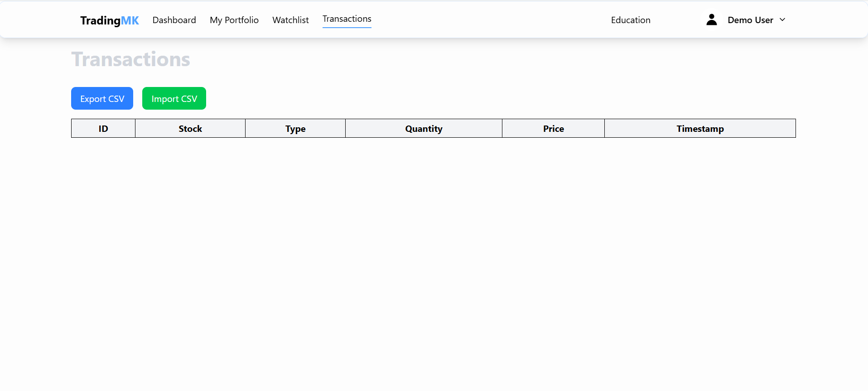This screenshot has height=391, width=868.
Task: Click the gray Transactions page heading
Action: pos(130,59)
